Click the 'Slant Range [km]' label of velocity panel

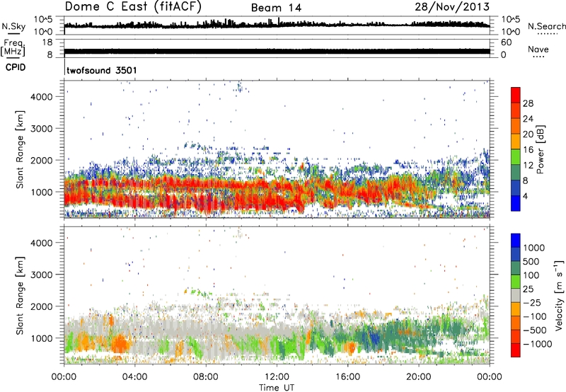20,295
